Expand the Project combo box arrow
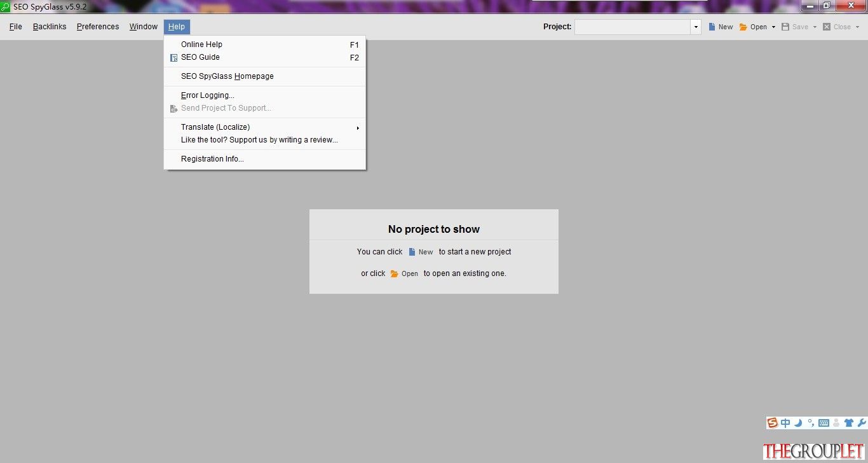 pos(696,27)
